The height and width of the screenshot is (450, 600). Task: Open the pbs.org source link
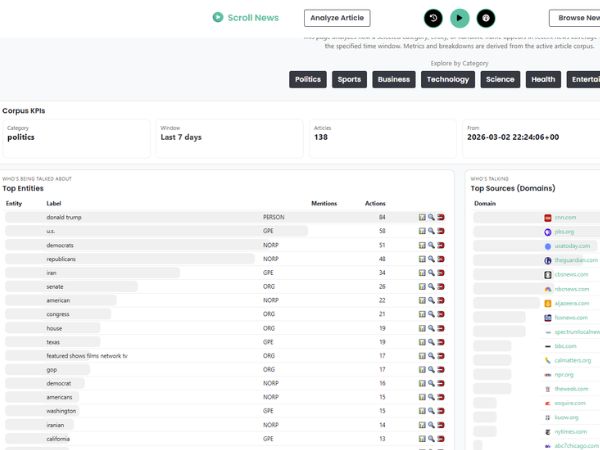(564, 232)
